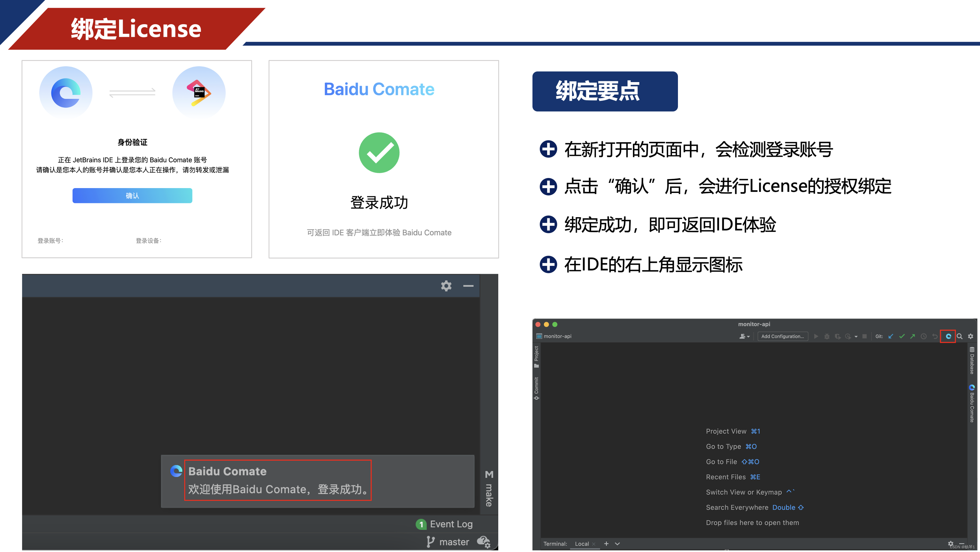Click the Baidu Comate icon in the notification popup
This screenshot has width=980, height=552.
click(176, 471)
